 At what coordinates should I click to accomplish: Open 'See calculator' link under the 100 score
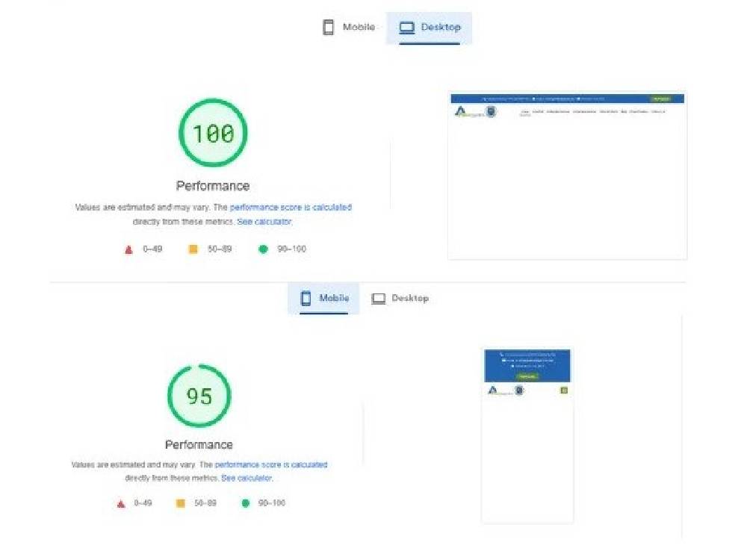264,222
